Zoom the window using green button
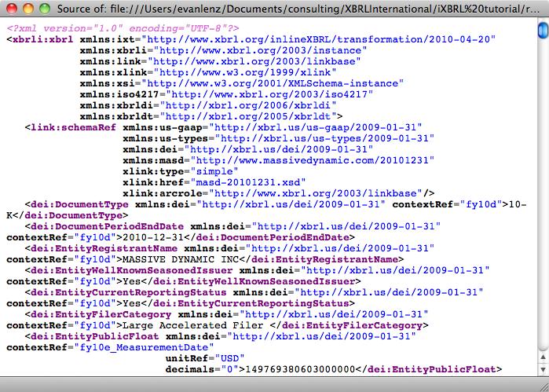 45,8
